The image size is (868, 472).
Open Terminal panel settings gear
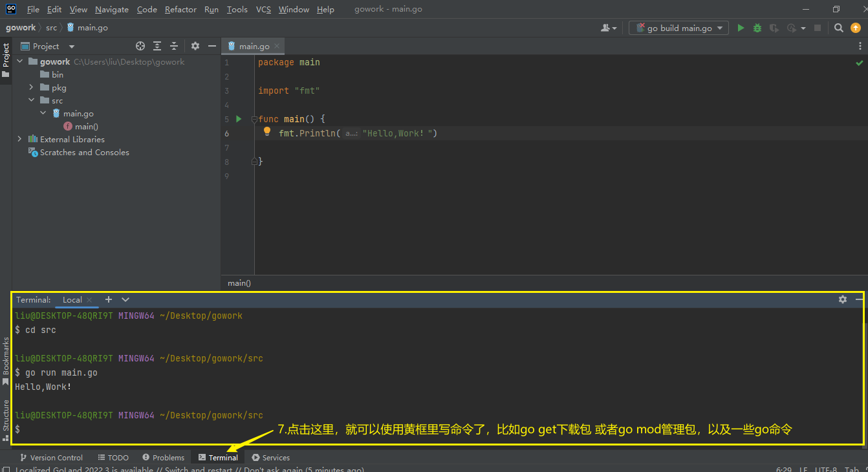click(843, 299)
